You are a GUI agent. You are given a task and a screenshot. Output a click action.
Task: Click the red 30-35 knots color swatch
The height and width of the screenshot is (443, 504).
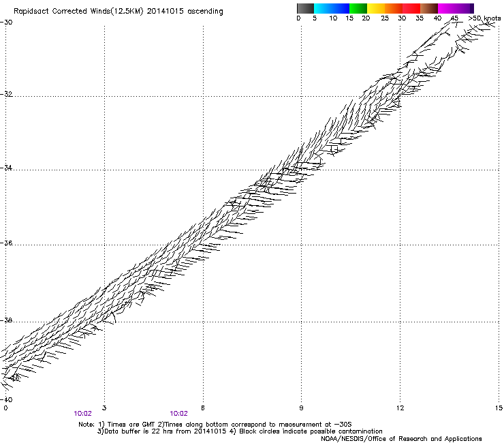pos(411,8)
